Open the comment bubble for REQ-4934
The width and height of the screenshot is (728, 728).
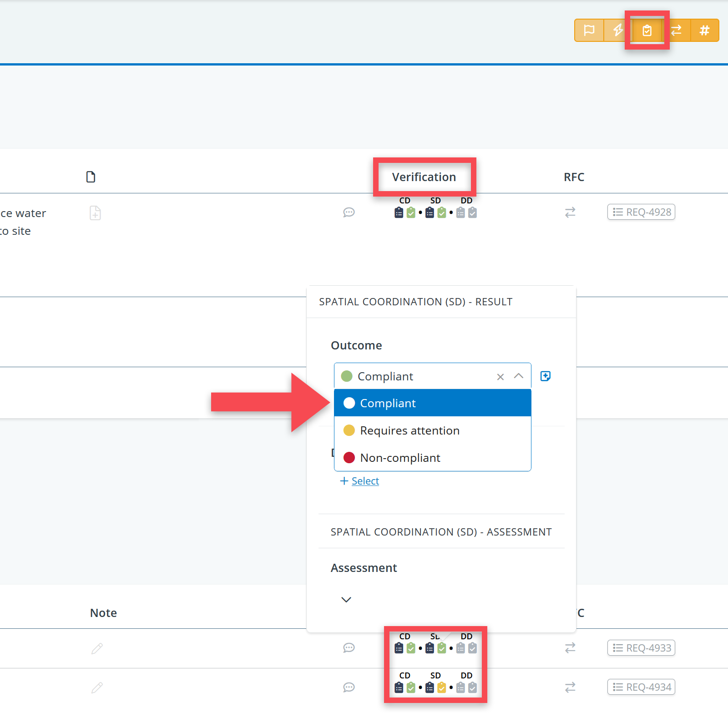[349, 688]
